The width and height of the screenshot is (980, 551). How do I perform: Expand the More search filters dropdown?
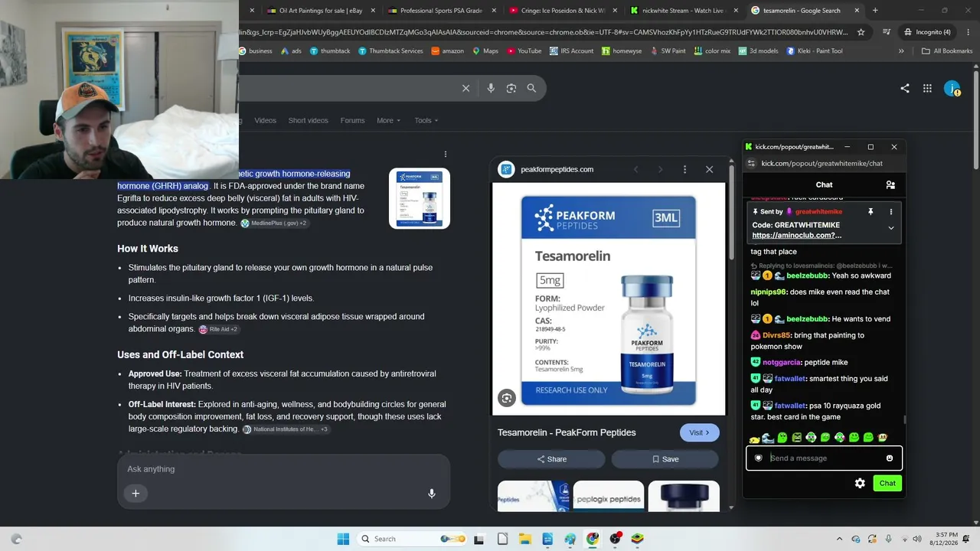point(388,120)
